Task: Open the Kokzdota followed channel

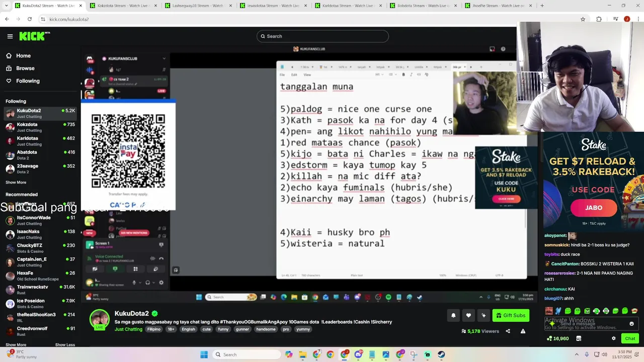Action: (x=40, y=127)
